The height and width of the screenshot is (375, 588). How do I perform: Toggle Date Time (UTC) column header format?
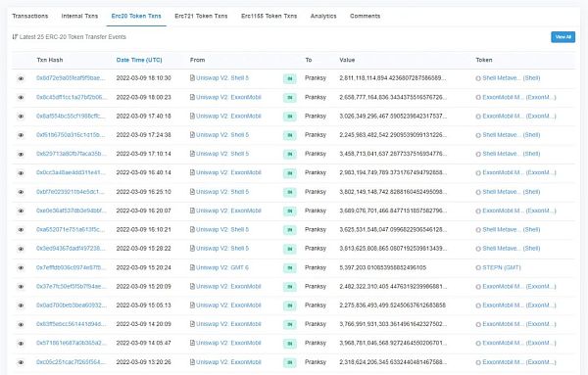click(x=139, y=60)
